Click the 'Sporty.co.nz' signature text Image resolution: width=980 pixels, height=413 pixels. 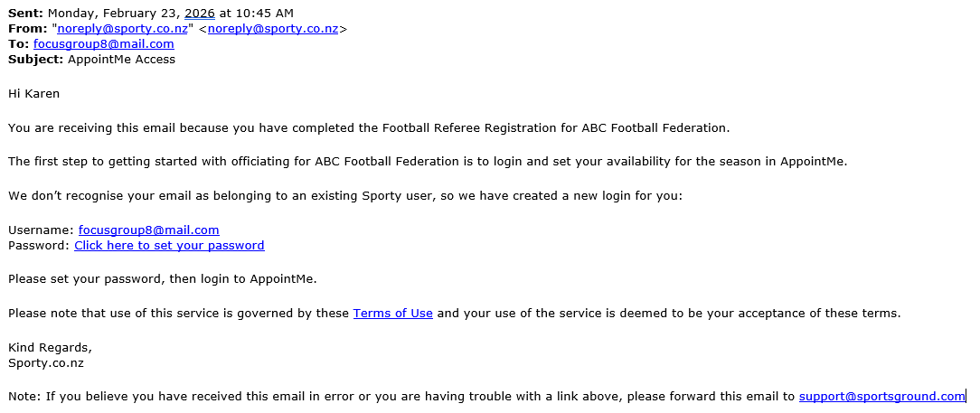click(x=45, y=363)
